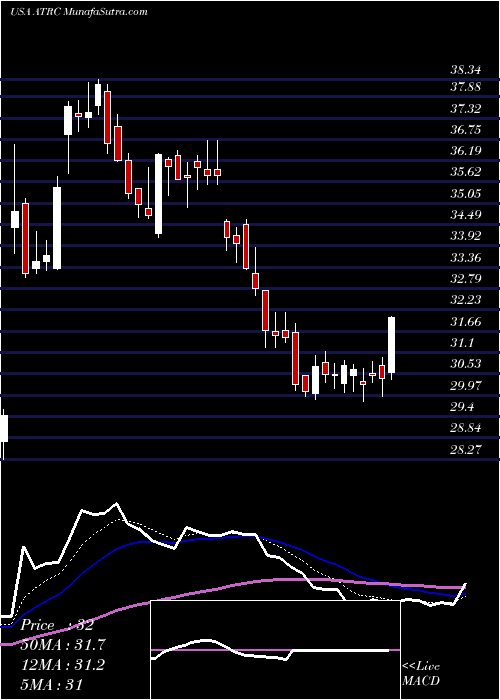Click the 29.4 price axis label
500x700 pixels.
click(462, 407)
